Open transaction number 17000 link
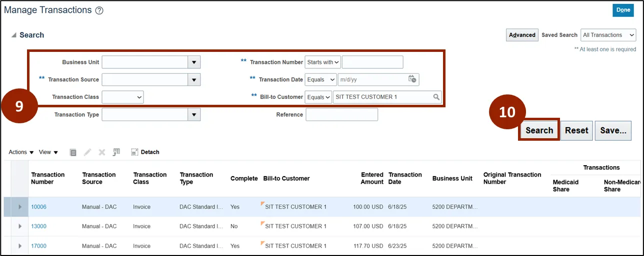 (x=38, y=246)
